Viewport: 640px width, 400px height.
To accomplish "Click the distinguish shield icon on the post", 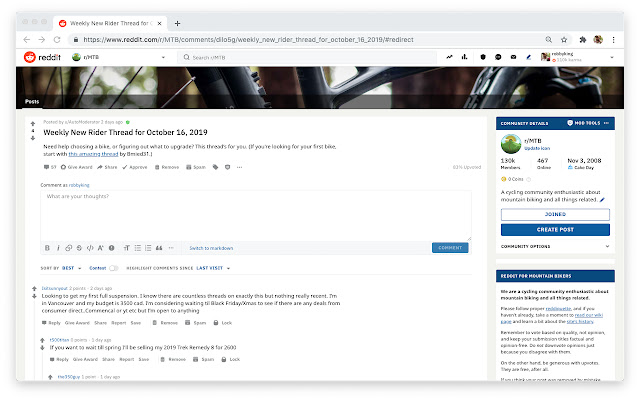I will pyautogui.click(x=227, y=167).
